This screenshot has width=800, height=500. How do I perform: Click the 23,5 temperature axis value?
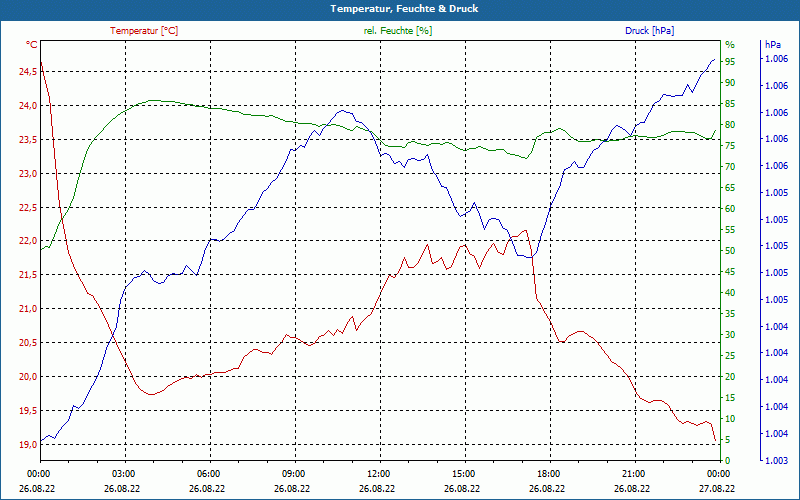28,140
